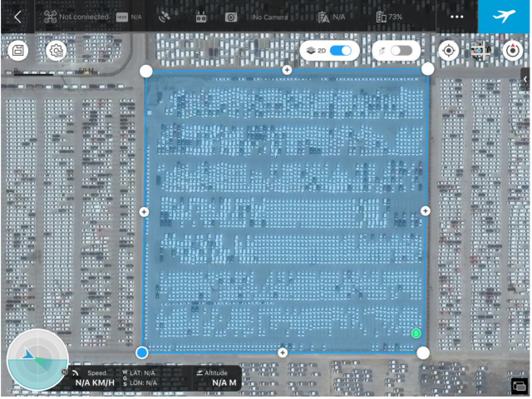The image size is (532, 399).
Task: Open mission settings gear icon
Action: pyautogui.click(x=56, y=51)
